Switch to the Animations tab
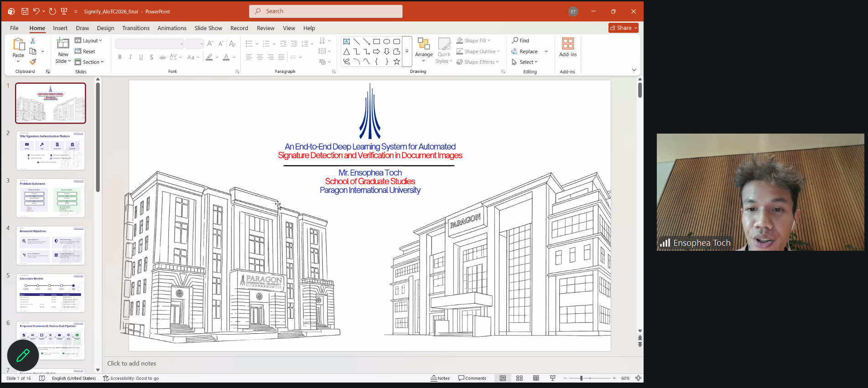 tap(172, 28)
